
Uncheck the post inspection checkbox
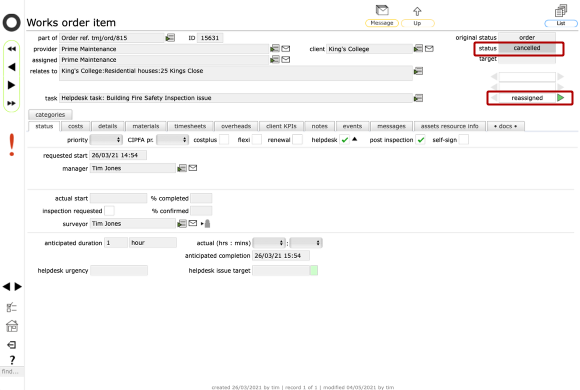pos(421,140)
